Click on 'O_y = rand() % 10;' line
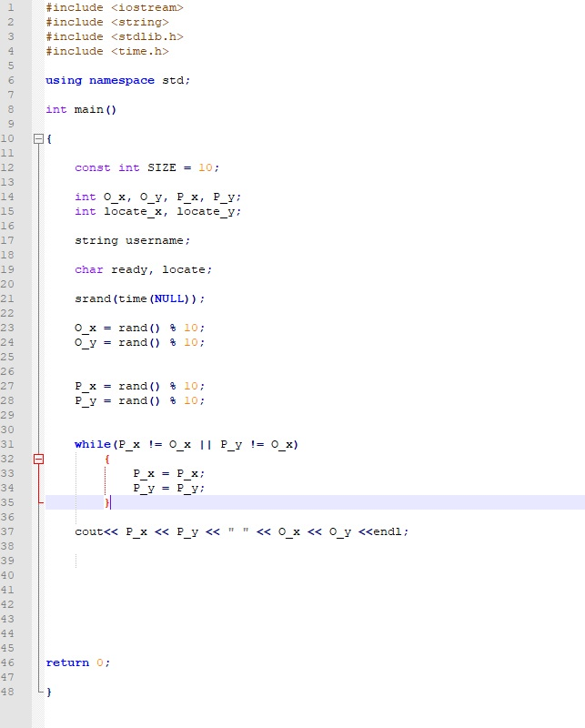 140,343
